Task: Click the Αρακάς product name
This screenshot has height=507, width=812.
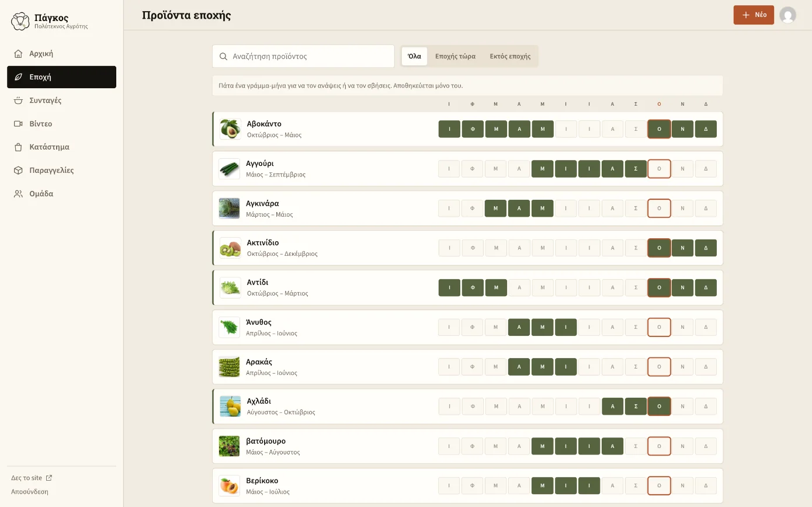Action: click(x=259, y=362)
